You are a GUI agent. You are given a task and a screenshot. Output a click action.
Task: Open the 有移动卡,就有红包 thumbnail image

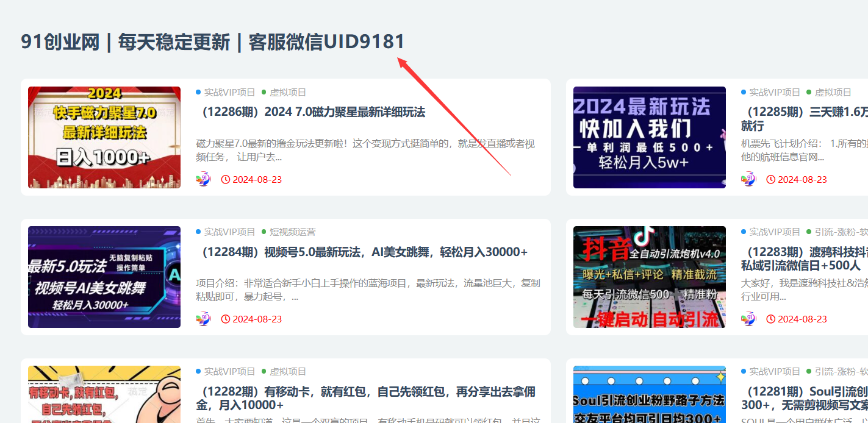[104, 394]
